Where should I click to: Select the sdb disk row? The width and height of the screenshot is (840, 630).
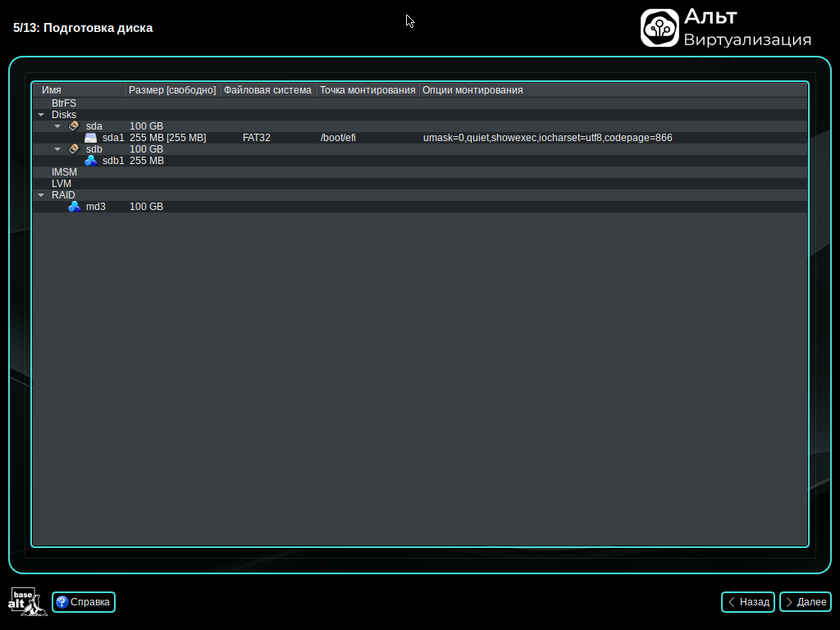click(x=420, y=149)
